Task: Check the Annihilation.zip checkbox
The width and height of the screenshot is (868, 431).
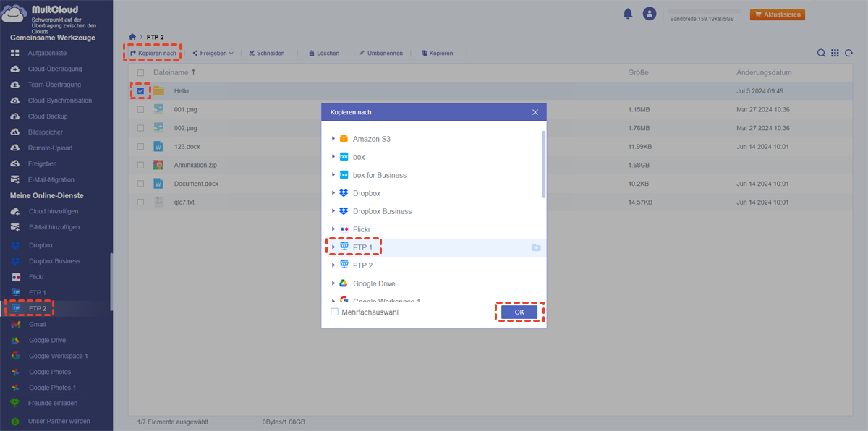Action: tap(140, 165)
